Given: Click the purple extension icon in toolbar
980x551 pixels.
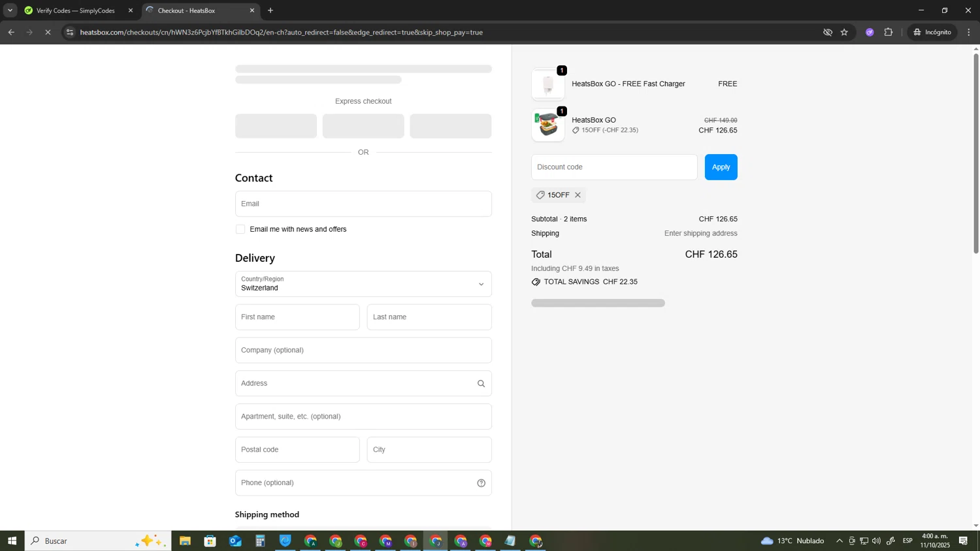Looking at the screenshot, I should [870, 32].
